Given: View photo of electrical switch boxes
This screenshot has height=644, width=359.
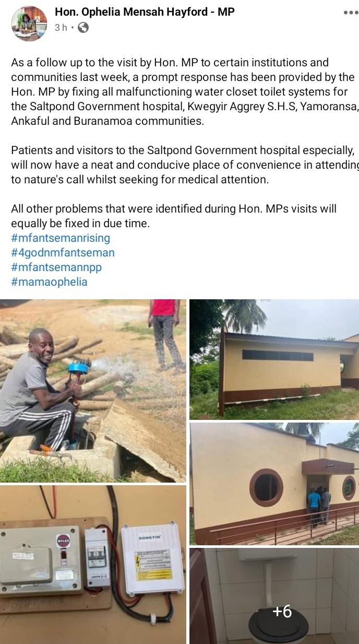Looking at the screenshot, I should pyautogui.click(x=93, y=565).
